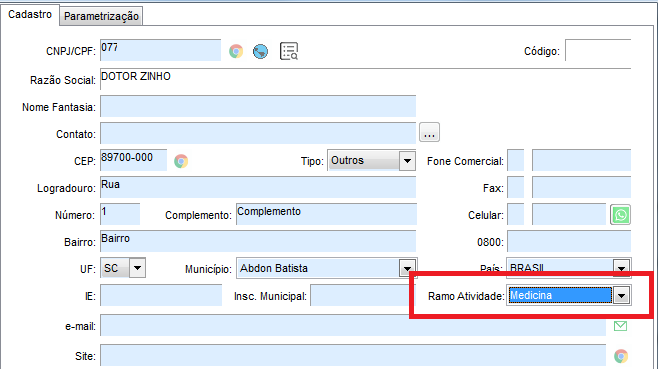The image size is (658, 369).
Task: Switch to the Cadastro tab
Action: pyautogui.click(x=30, y=15)
